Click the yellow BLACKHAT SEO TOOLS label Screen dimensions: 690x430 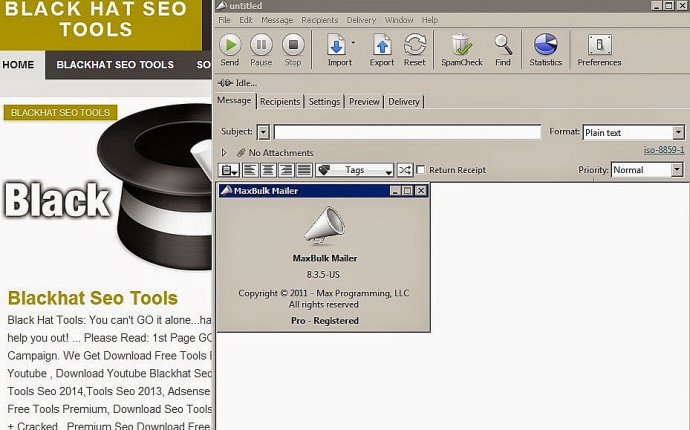[60, 113]
